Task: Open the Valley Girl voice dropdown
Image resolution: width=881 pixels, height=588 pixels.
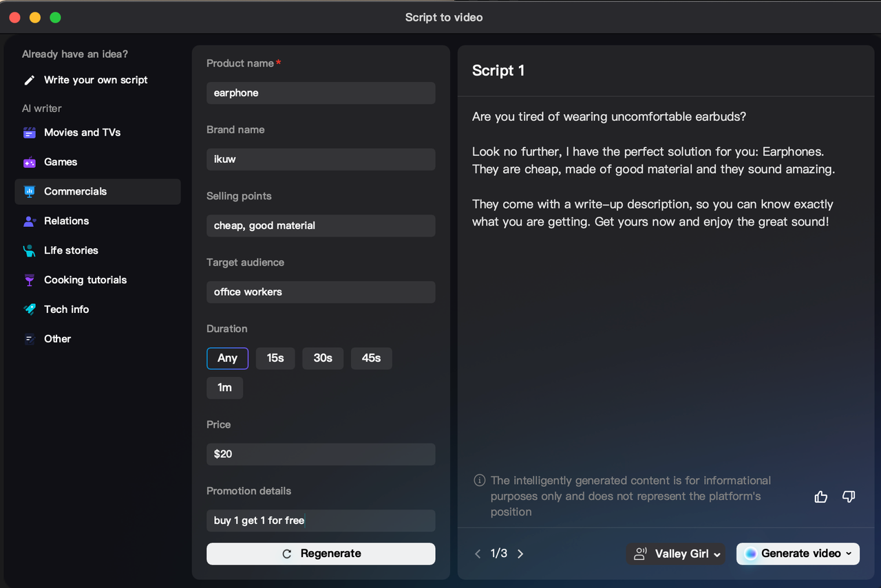Action: pyautogui.click(x=675, y=554)
